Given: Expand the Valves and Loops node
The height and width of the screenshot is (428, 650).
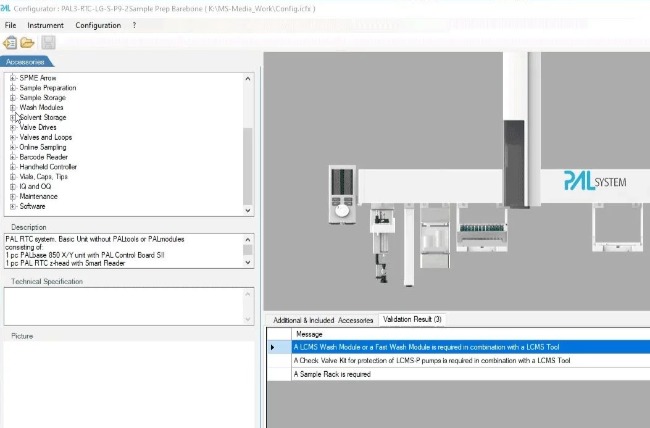Looking at the screenshot, I should pos(13,137).
